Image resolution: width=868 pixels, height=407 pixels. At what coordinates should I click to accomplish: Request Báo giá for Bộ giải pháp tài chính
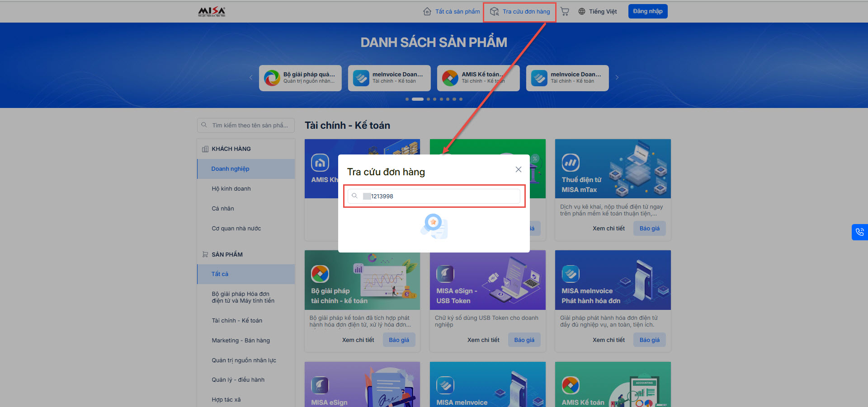(399, 340)
